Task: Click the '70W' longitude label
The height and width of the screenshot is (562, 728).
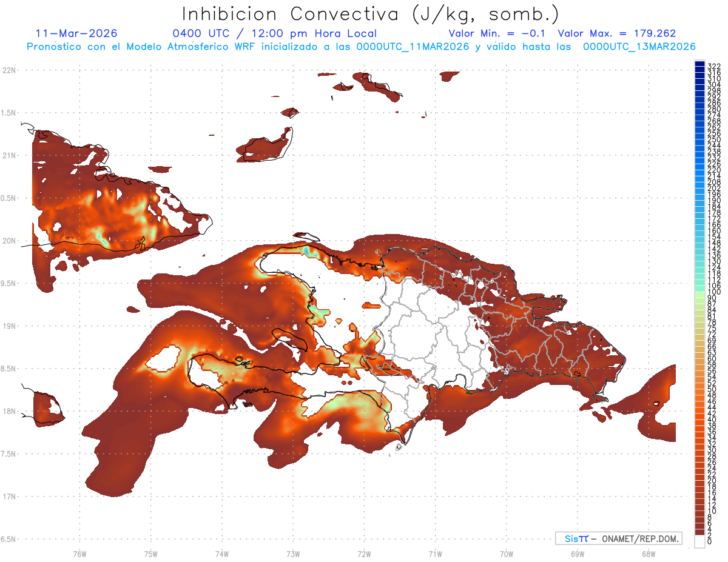Action: tap(506, 554)
